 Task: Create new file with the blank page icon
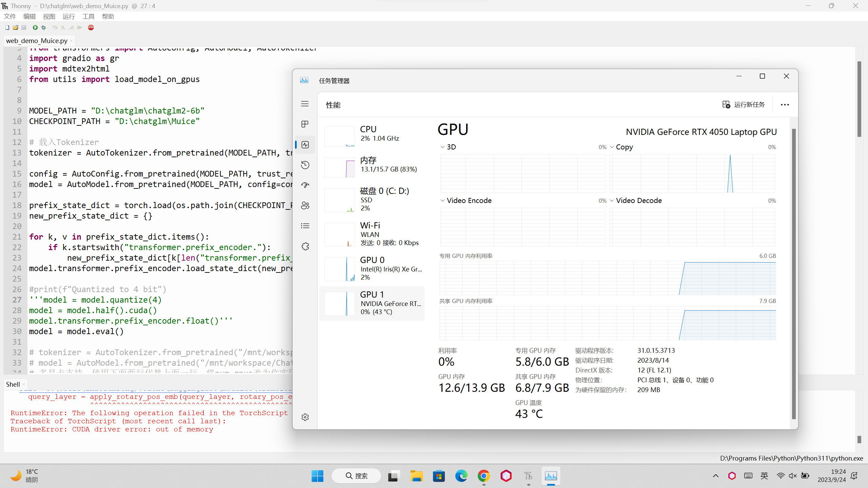7,27
